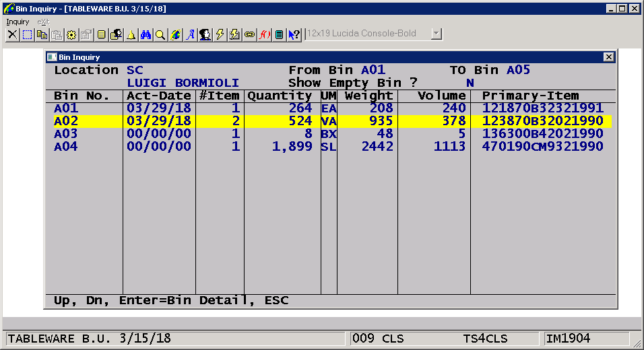
Task: Click the Show Empty Bin N value
Action: coord(470,83)
